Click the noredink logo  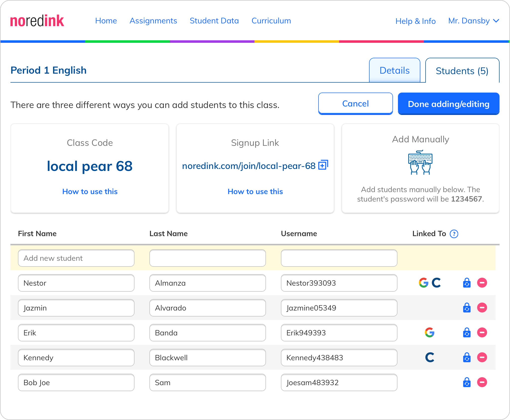pos(37,21)
